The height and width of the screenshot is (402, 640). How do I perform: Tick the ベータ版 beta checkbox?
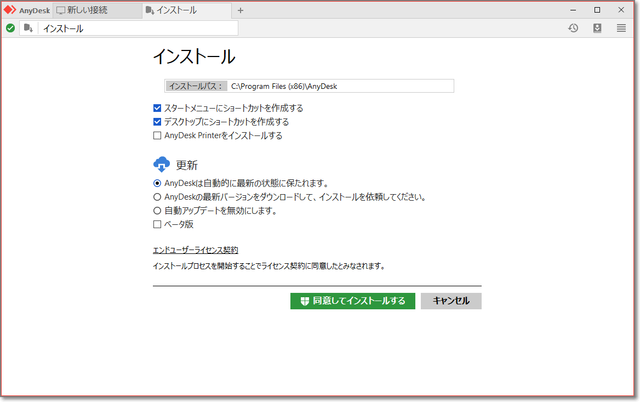coord(157,225)
